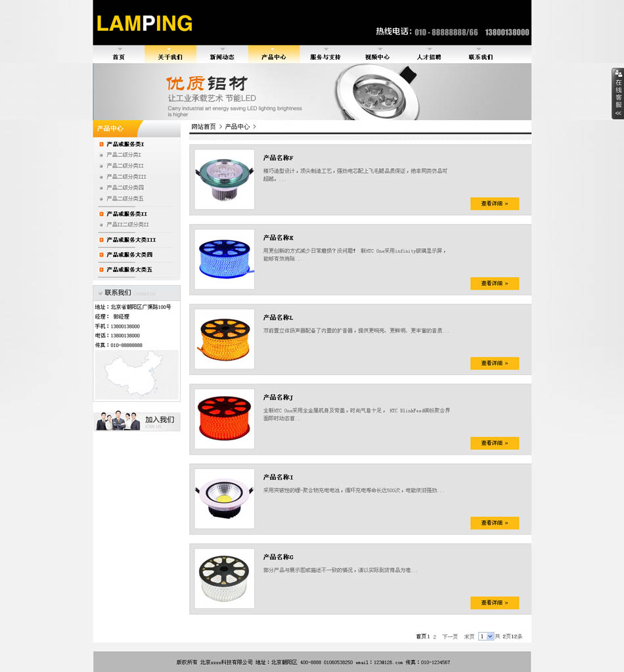Image resolution: width=624 pixels, height=672 pixels.
Task: Click 网站首页 in the breadcrumb
Action: coord(204,127)
